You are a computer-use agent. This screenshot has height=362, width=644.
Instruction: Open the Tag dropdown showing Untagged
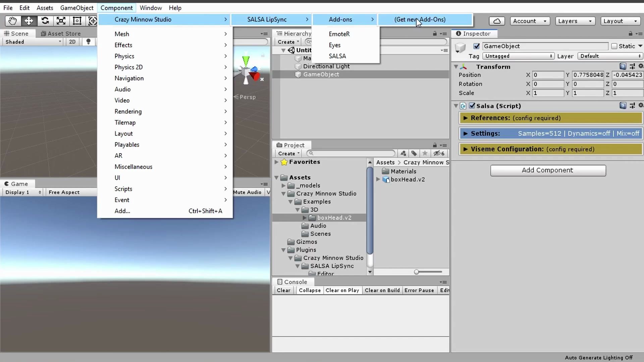pos(518,56)
